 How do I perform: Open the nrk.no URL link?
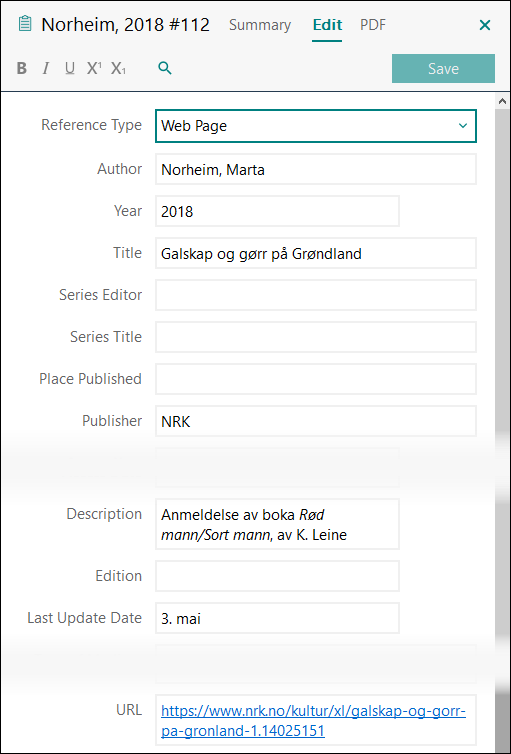[313, 721]
